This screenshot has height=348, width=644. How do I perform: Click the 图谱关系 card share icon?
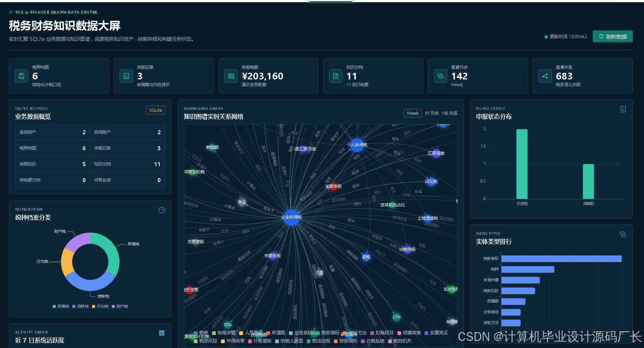click(545, 76)
